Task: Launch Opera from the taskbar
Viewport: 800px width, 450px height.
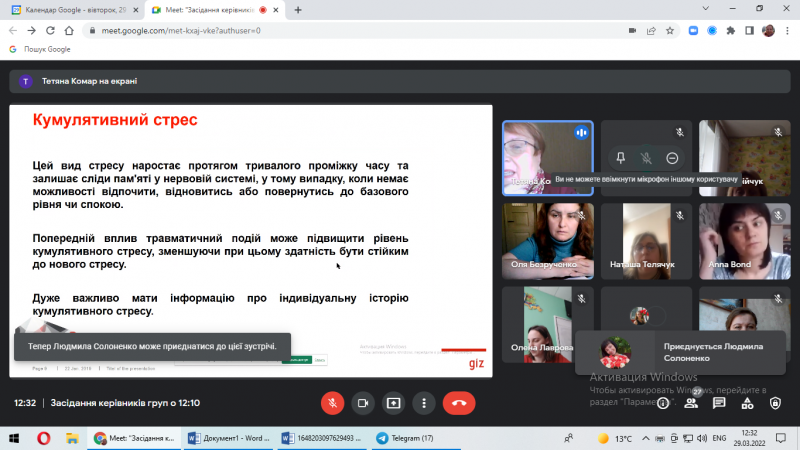Action: [44, 438]
